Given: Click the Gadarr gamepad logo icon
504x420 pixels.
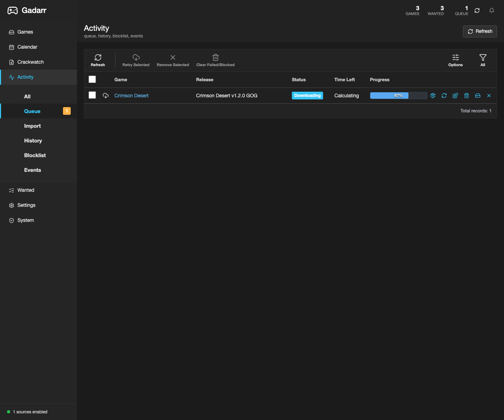Looking at the screenshot, I should point(13,10).
